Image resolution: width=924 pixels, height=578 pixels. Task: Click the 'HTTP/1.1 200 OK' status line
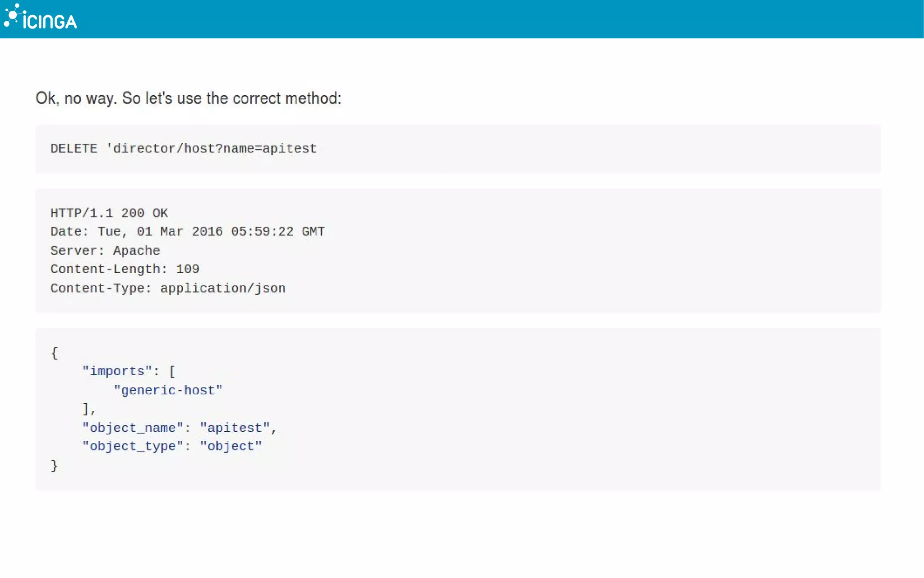coord(109,213)
